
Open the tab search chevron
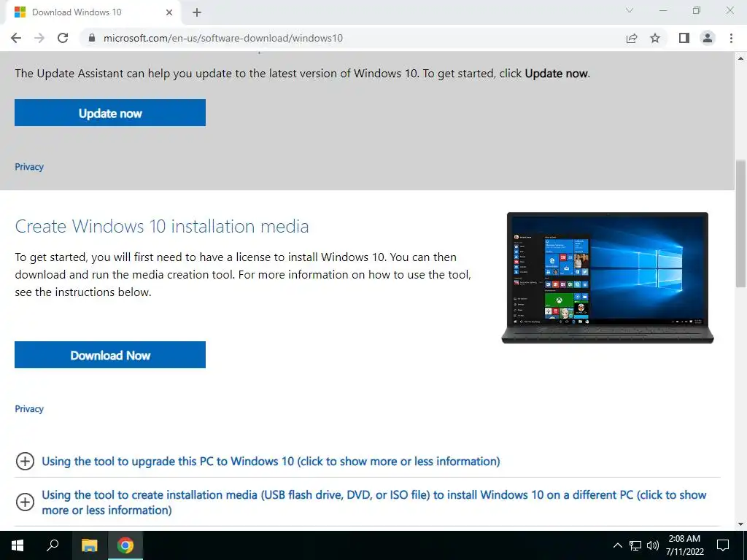pos(630,10)
